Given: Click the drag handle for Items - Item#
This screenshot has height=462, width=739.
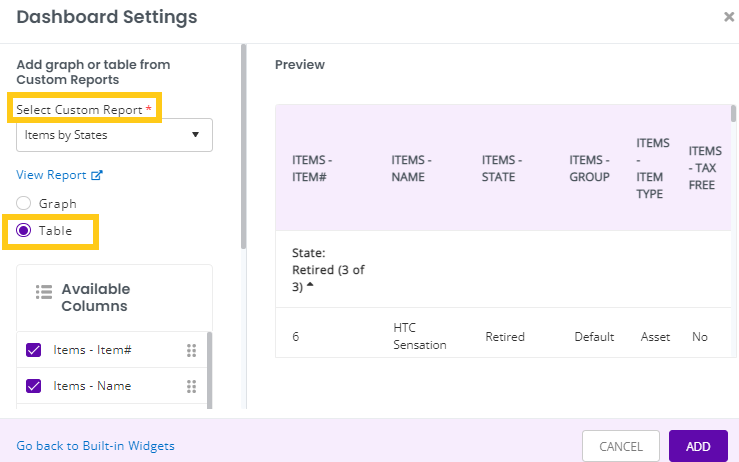Looking at the screenshot, I should 191,350.
